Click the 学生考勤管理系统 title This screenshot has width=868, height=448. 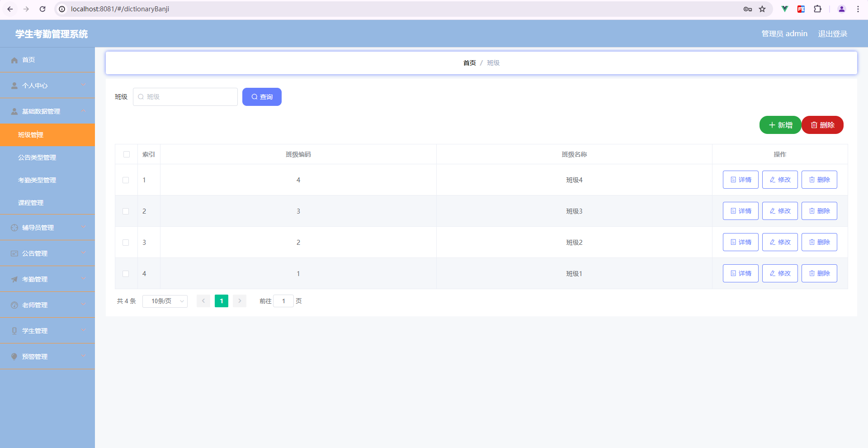click(x=52, y=34)
